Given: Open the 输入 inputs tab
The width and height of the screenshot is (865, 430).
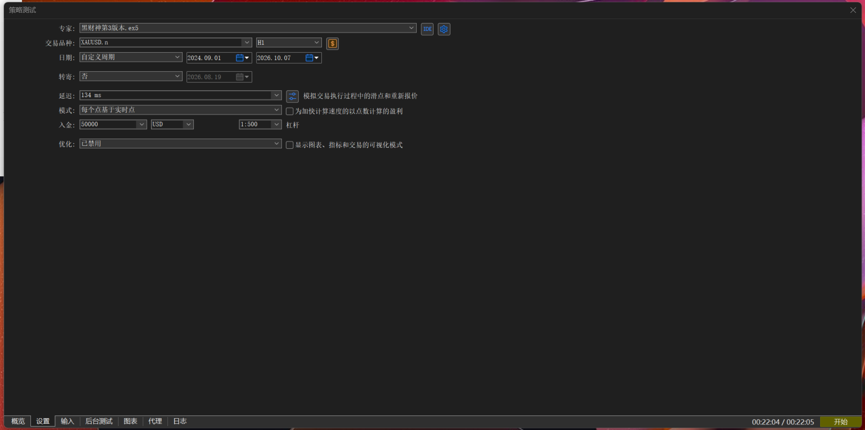Looking at the screenshot, I should point(67,421).
